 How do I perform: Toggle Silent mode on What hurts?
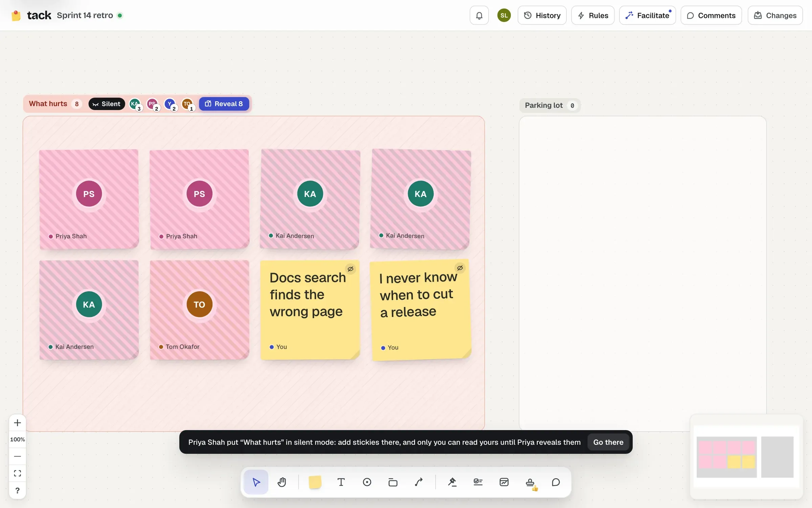tap(107, 104)
